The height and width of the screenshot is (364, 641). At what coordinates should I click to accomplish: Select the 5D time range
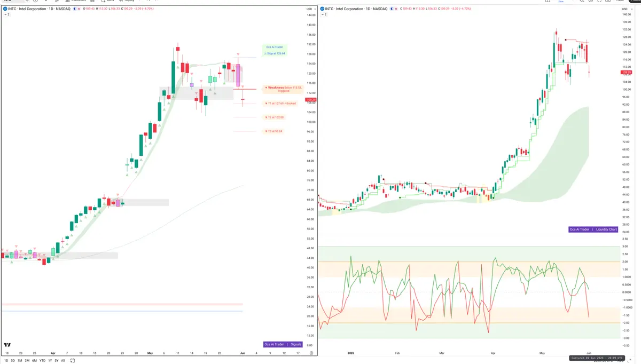pyautogui.click(x=13, y=360)
